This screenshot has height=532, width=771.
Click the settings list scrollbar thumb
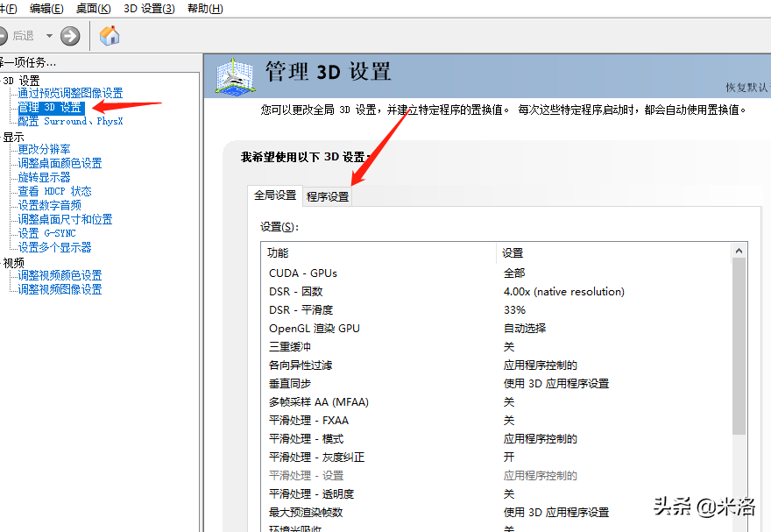(739, 347)
